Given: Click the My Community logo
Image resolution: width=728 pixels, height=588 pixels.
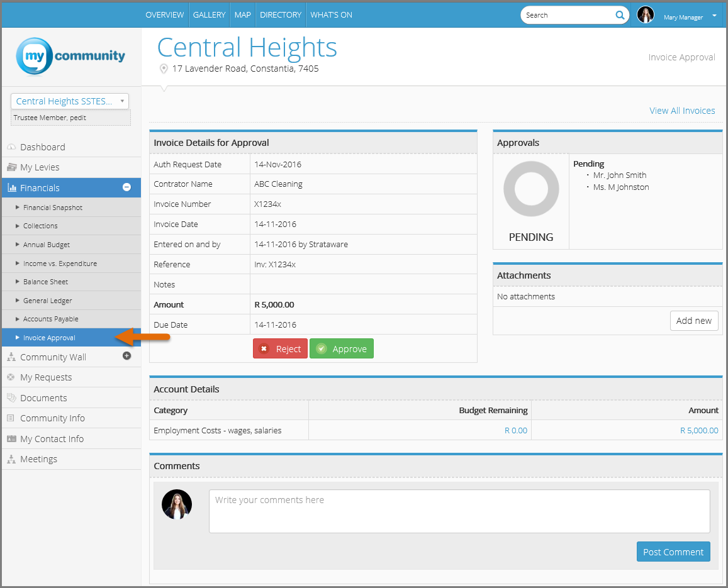Looking at the screenshot, I should 70,57.
